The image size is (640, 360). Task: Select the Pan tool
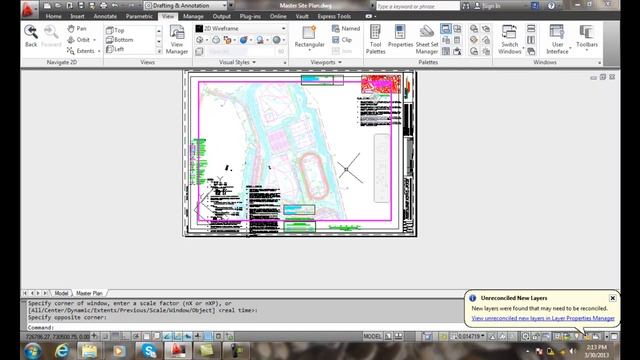tap(77, 29)
